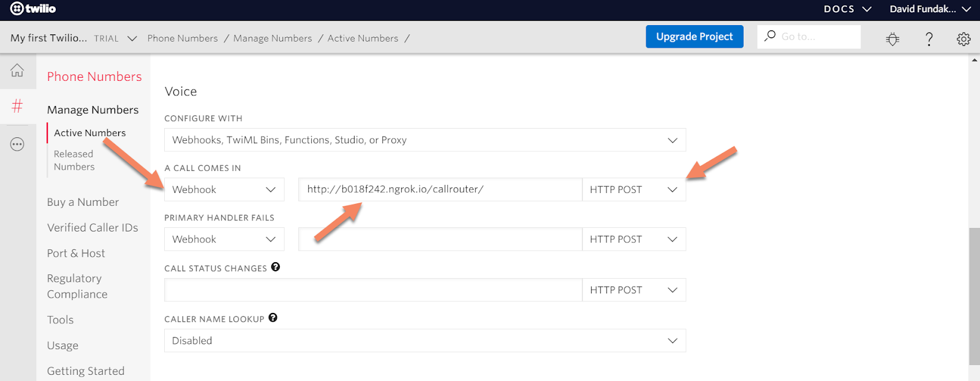Go to Phone Numbers breadcrumb

pyautogui.click(x=183, y=39)
